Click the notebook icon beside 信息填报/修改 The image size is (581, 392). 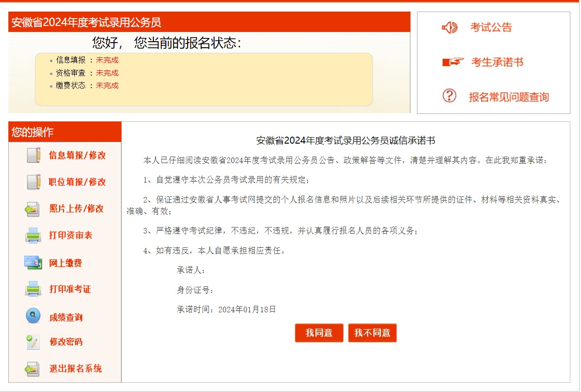point(33,155)
